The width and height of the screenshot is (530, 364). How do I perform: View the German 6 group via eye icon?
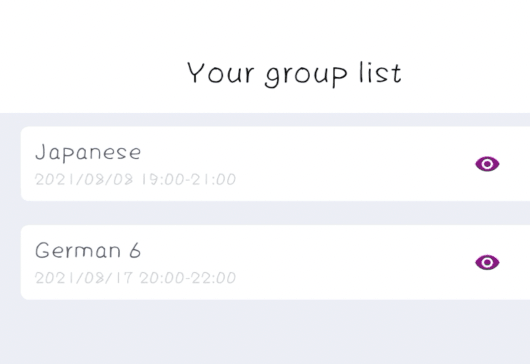tap(487, 262)
